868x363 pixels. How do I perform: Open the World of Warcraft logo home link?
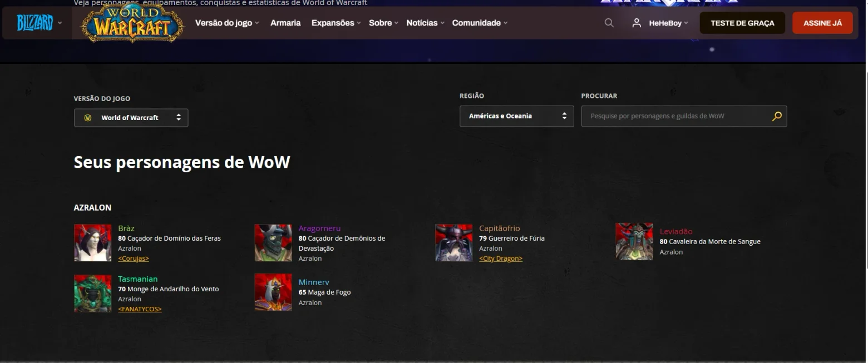[x=132, y=23]
